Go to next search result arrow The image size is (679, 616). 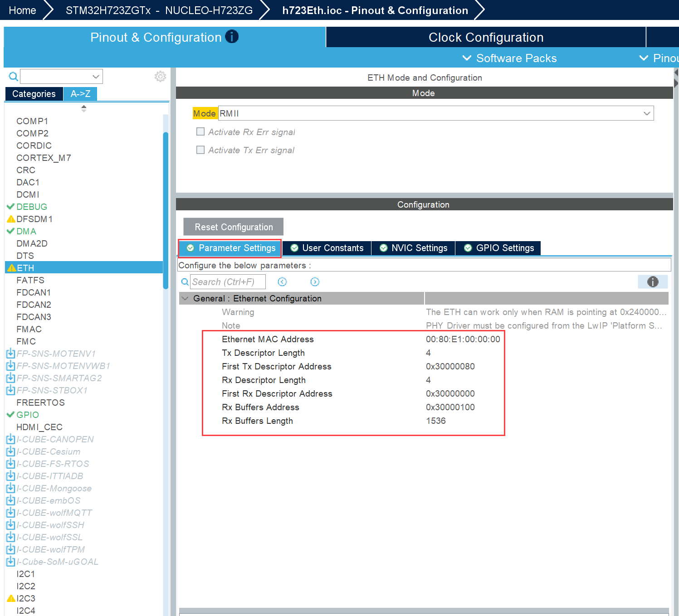pos(315,282)
